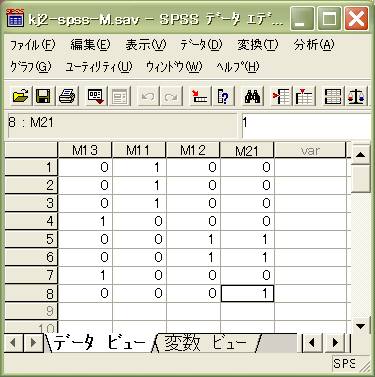The image size is (375, 377).
Task: Click the Print icon in toolbar
Action: [x=67, y=96]
